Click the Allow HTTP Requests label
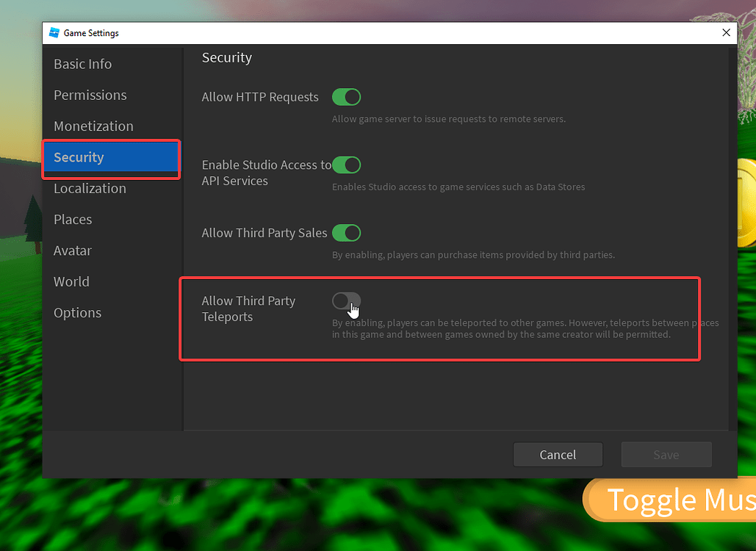Image resolution: width=756 pixels, height=551 pixels. tap(260, 97)
